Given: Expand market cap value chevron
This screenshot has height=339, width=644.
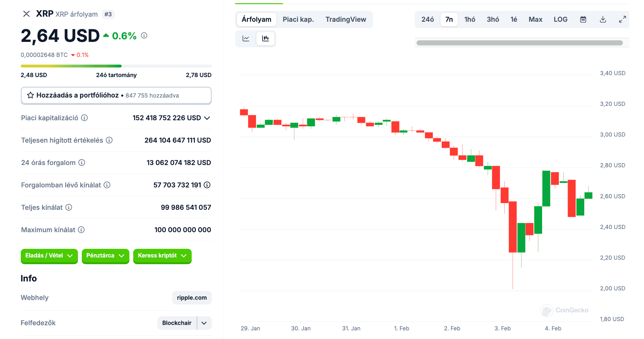Looking at the screenshot, I should pyautogui.click(x=207, y=118).
